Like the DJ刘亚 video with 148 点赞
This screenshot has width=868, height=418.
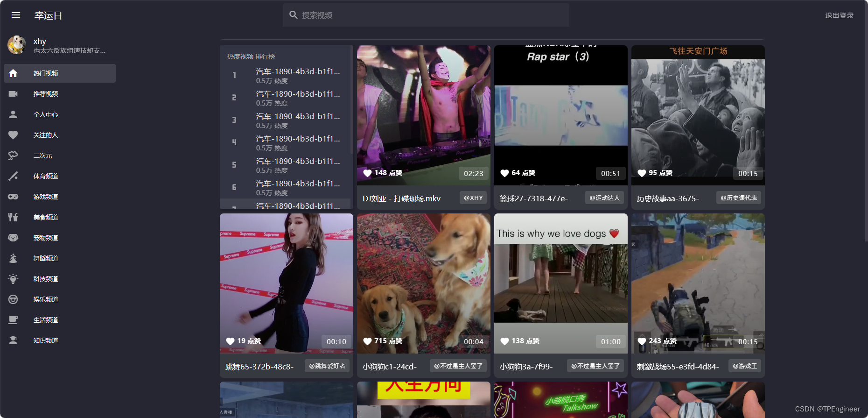pos(367,173)
